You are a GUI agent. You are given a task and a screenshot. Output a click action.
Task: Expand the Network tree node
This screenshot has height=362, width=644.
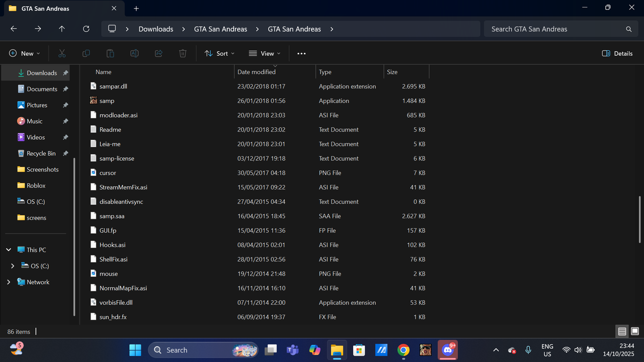9,282
